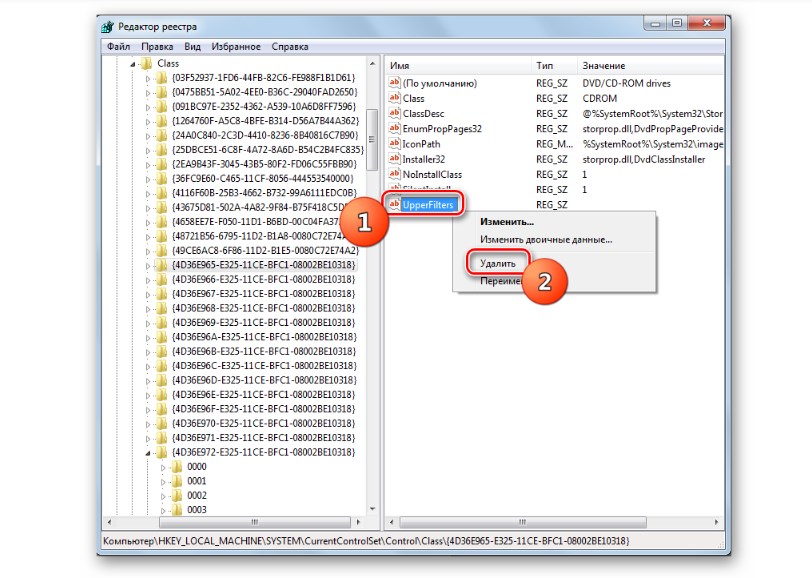Expand the {1264760F-A5C8-4BFE-B314-D56A7B44A362} key

click(148, 122)
